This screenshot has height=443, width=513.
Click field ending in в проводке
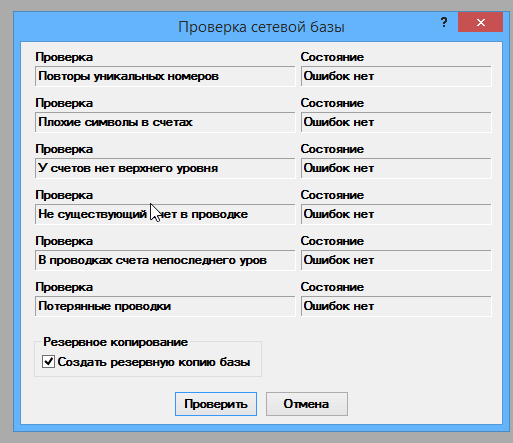(x=165, y=214)
